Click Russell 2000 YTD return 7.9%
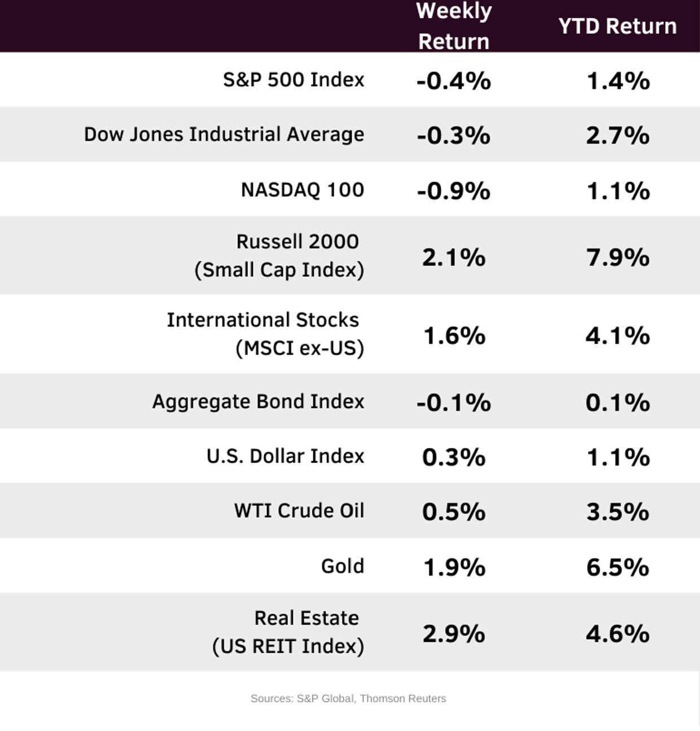This screenshot has width=700, height=731. [618, 257]
